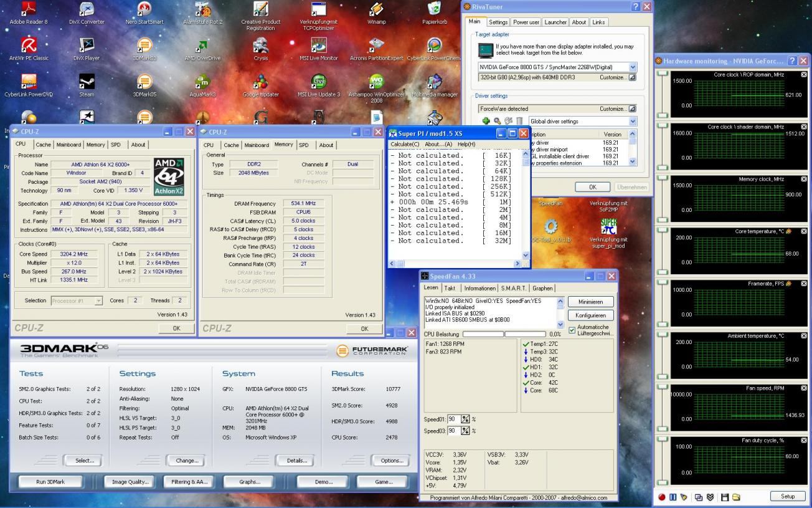The height and width of the screenshot is (508, 812).
Task: Switch to Power user tab in RivaTuner
Action: click(x=526, y=22)
